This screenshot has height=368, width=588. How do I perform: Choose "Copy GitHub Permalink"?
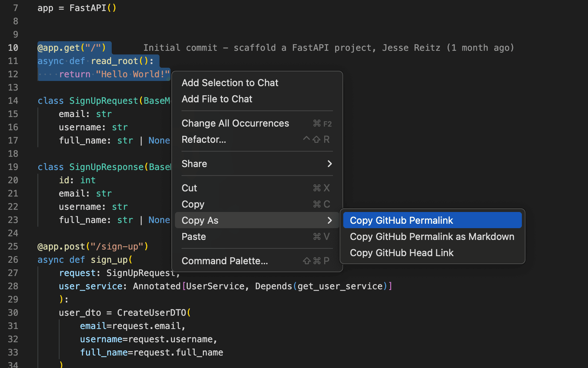pyautogui.click(x=401, y=220)
